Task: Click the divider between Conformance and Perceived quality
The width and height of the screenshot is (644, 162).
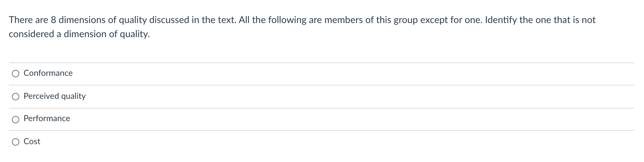Action: pyautogui.click(x=321, y=85)
